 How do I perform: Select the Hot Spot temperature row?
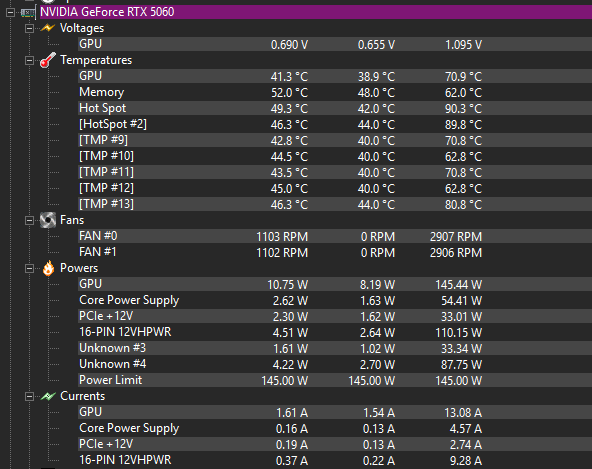[335, 108]
